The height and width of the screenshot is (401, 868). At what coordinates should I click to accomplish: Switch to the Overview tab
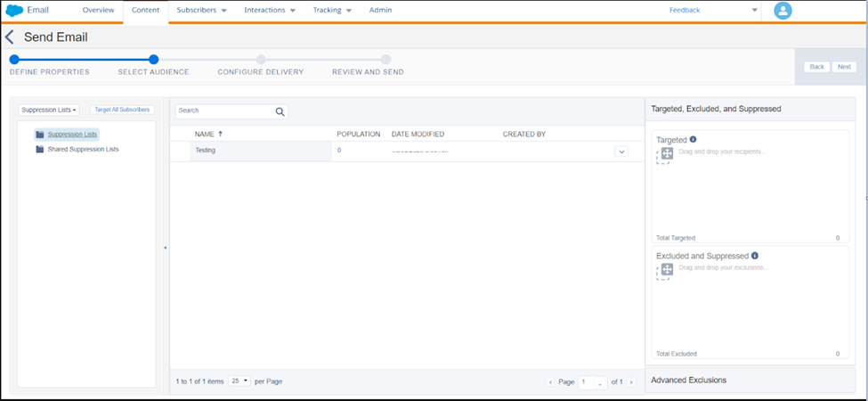tap(98, 11)
